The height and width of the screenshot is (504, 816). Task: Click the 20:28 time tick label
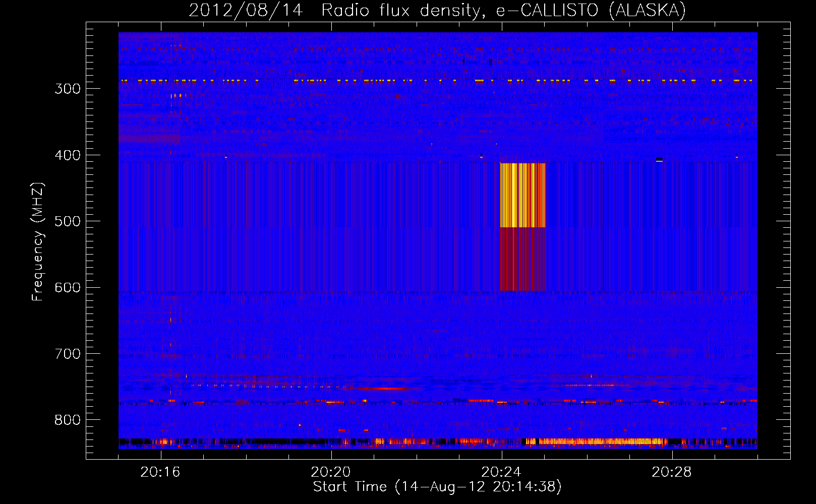pos(672,472)
